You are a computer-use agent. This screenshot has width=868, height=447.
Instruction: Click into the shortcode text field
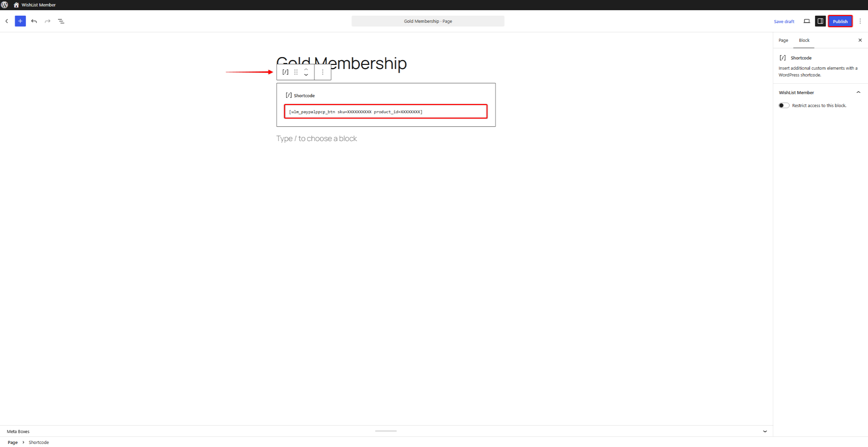(386, 111)
